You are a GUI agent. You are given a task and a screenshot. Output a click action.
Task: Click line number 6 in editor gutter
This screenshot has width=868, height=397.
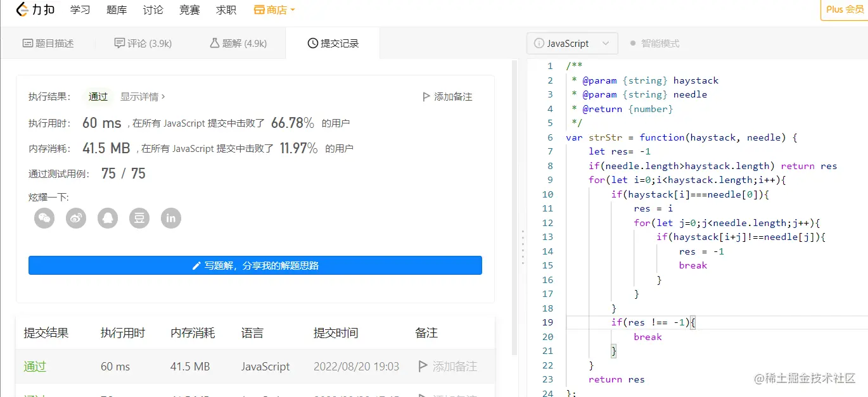tap(550, 137)
